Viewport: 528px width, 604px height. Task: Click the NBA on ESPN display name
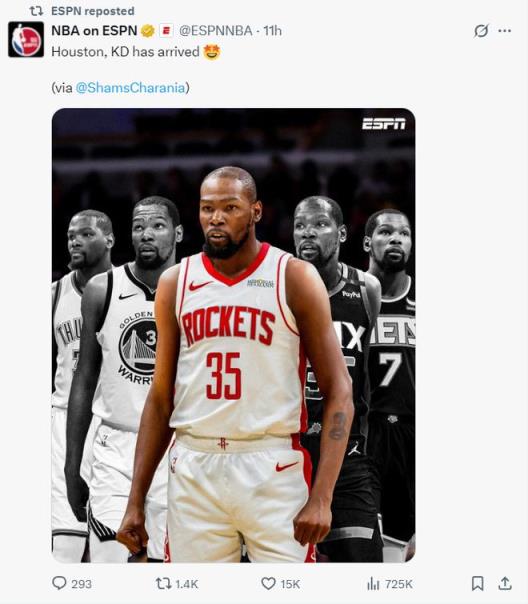94,31
